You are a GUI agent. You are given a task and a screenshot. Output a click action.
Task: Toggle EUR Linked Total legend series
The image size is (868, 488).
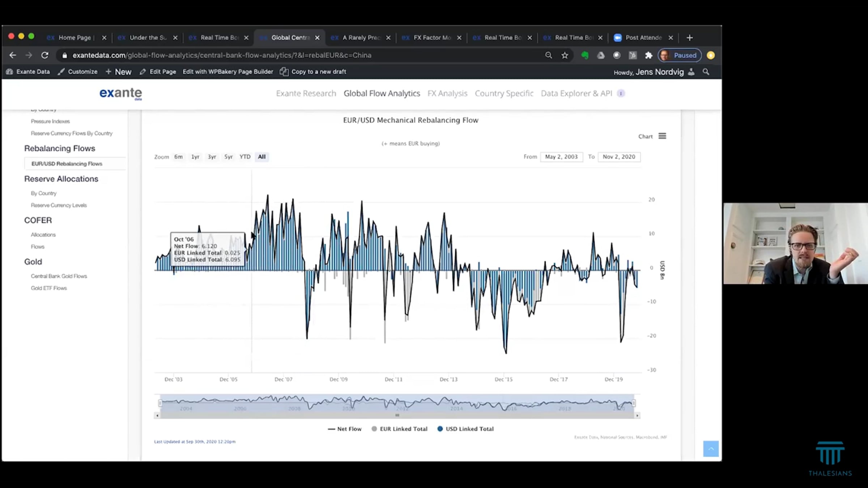click(399, 429)
